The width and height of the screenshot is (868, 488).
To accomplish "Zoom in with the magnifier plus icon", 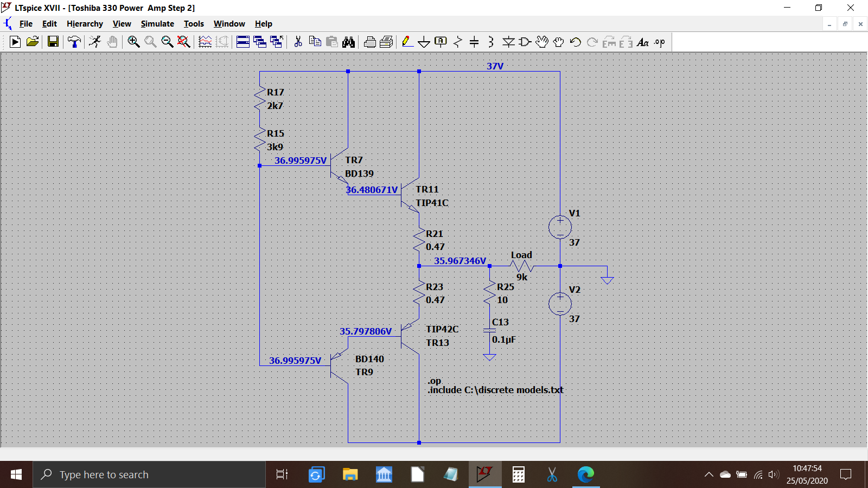I will pos(133,42).
